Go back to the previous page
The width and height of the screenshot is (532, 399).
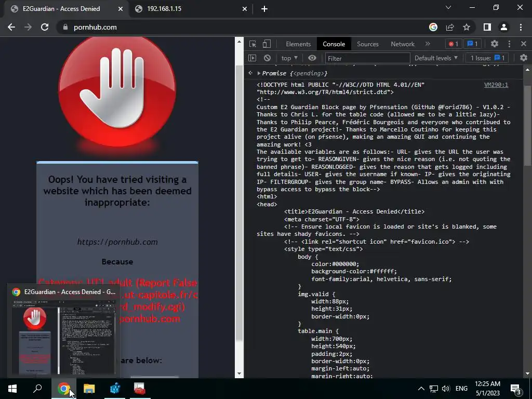tap(11, 27)
